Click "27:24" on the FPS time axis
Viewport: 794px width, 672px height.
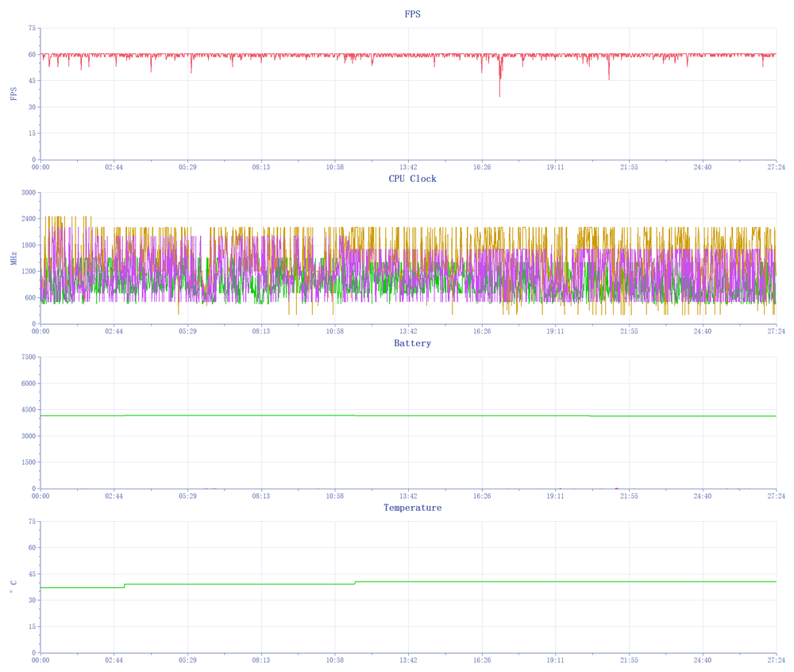coord(776,167)
